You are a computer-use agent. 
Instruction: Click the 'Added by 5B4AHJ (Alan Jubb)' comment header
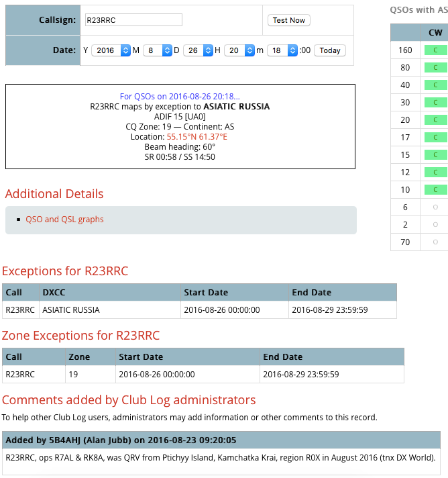point(221,440)
